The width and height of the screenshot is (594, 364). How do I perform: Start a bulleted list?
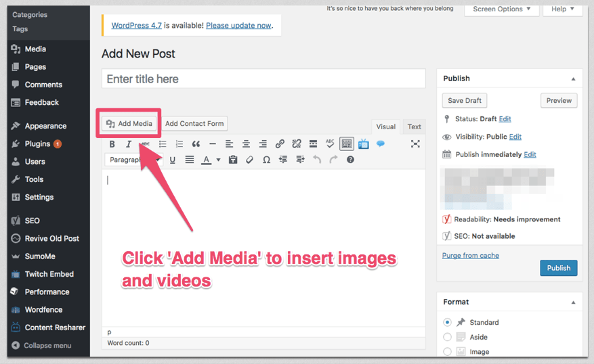163,144
